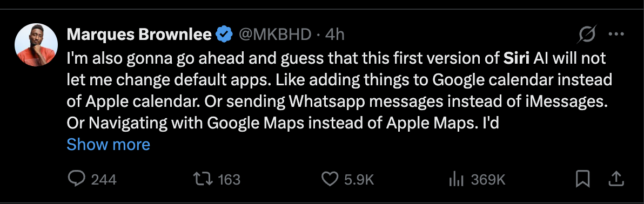Open the repost arrows menu
Viewport: 644px width, 204px height.
tap(203, 179)
